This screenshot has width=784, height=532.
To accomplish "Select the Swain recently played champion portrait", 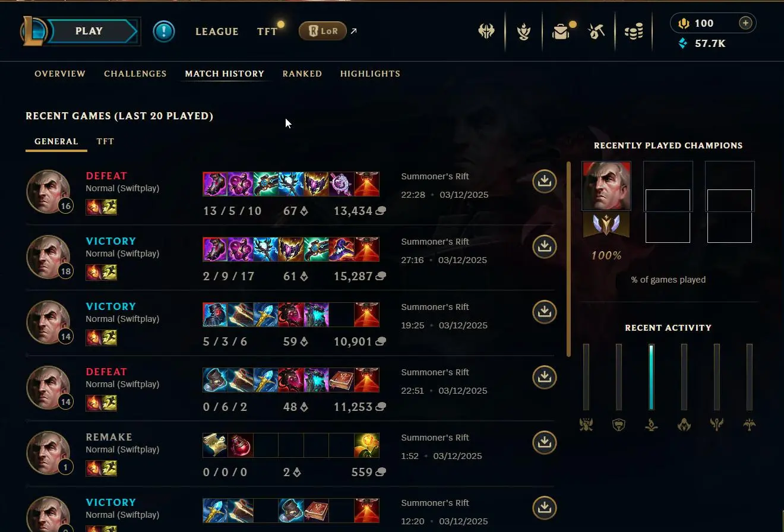I will [606, 186].
